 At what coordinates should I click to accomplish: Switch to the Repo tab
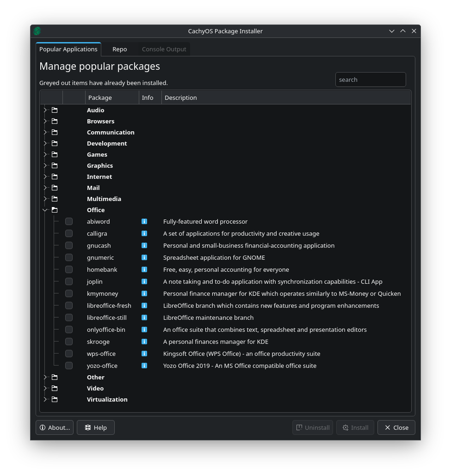click(x=119, y=49)
